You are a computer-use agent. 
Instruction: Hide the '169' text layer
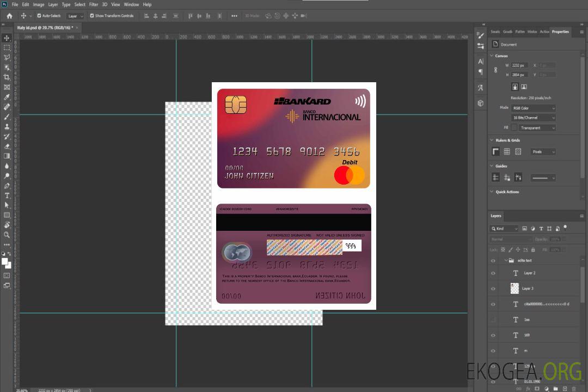click(493, 335)
